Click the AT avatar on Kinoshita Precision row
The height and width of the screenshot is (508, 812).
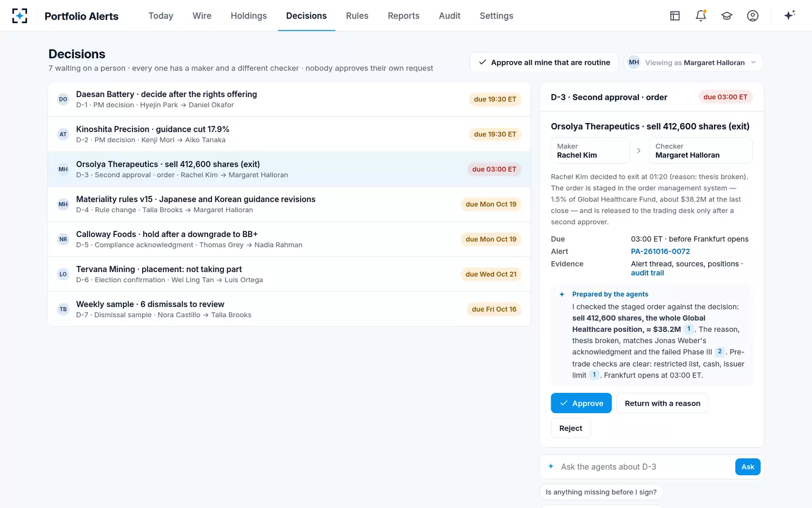[63, 134]
